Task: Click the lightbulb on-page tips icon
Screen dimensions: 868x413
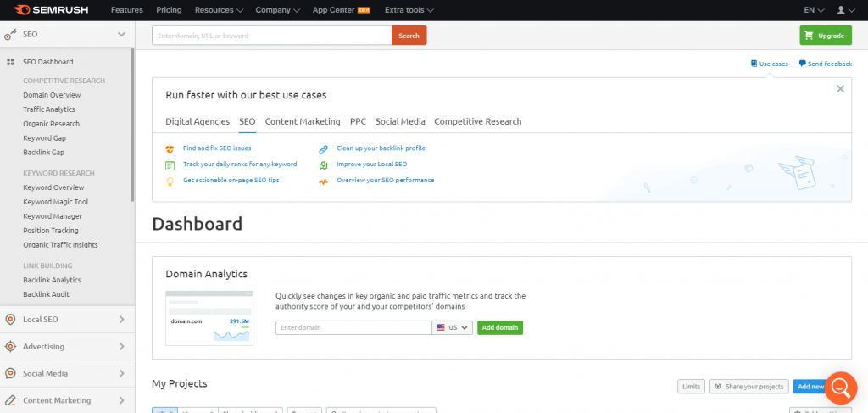Action: (170, 181)
